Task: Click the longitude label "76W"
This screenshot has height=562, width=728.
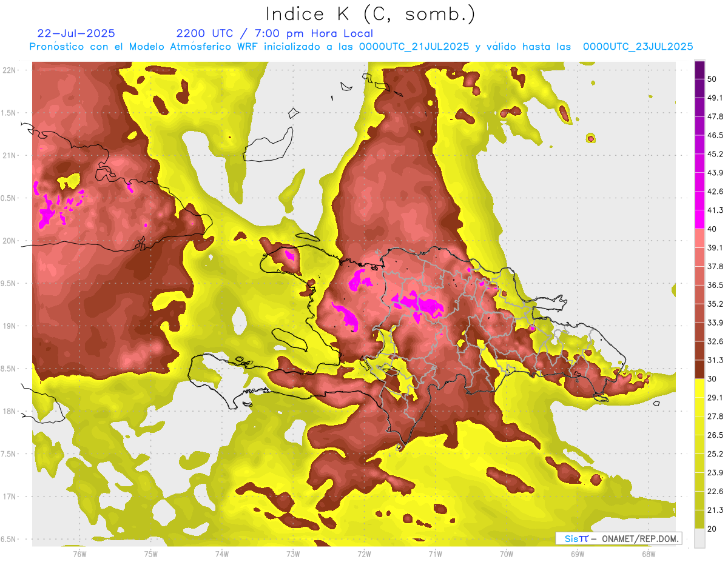Action: coord(79,554)
